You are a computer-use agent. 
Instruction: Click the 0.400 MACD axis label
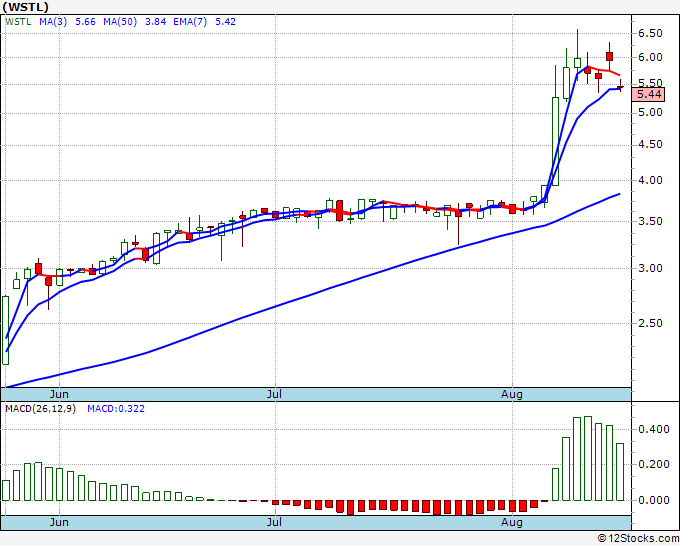pos(654,429)
